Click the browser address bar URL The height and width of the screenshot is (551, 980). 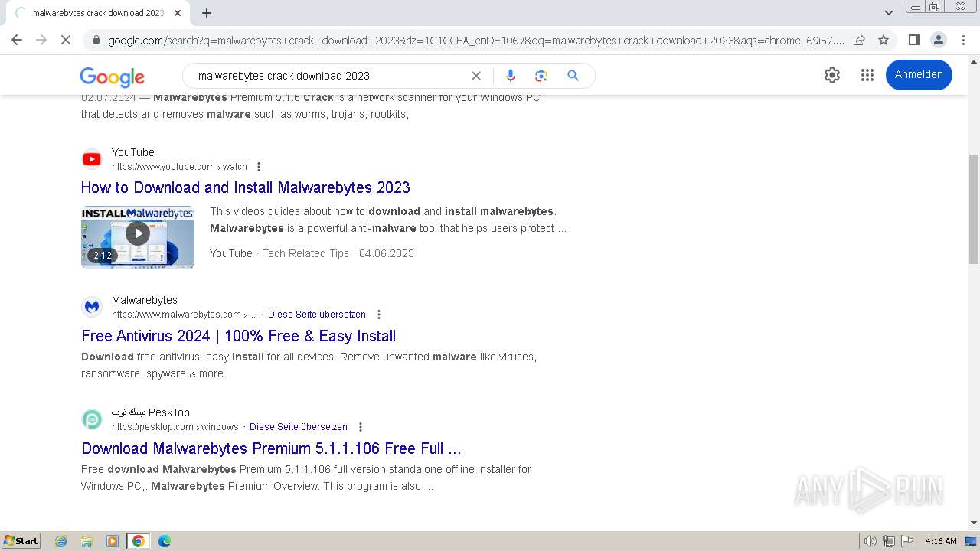(476, 41)
